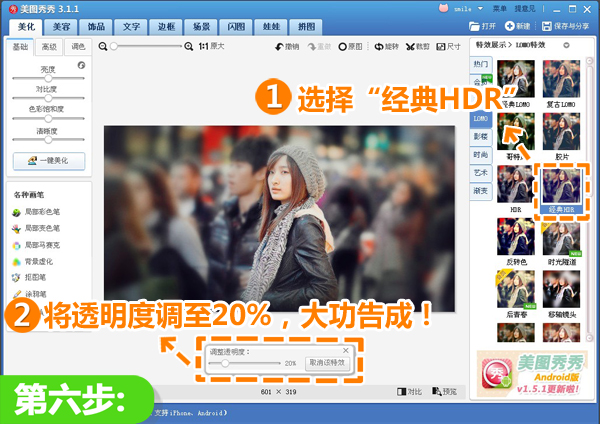Toggle the 原图 original image view
Screen dimensions: 600x424
click(350, 47)
